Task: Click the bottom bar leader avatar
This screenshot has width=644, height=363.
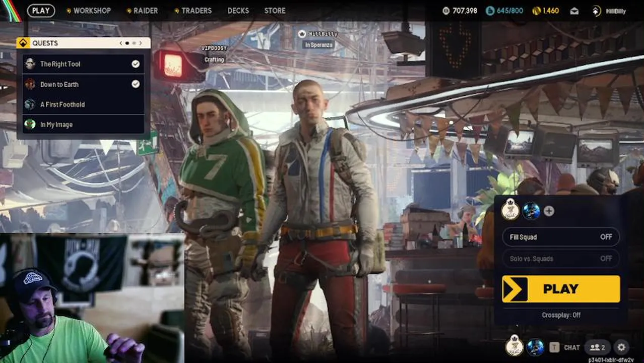Action: (x=514, y=346)
